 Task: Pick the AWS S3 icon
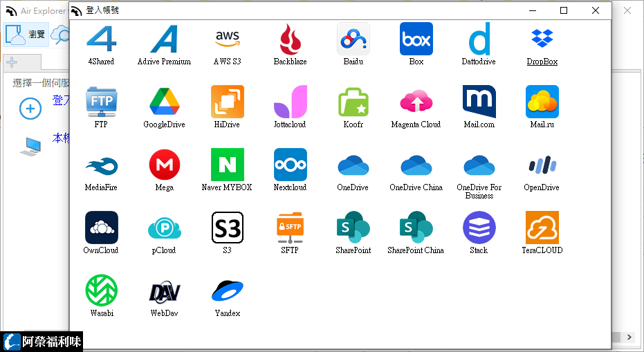click(x=228, y=39)
